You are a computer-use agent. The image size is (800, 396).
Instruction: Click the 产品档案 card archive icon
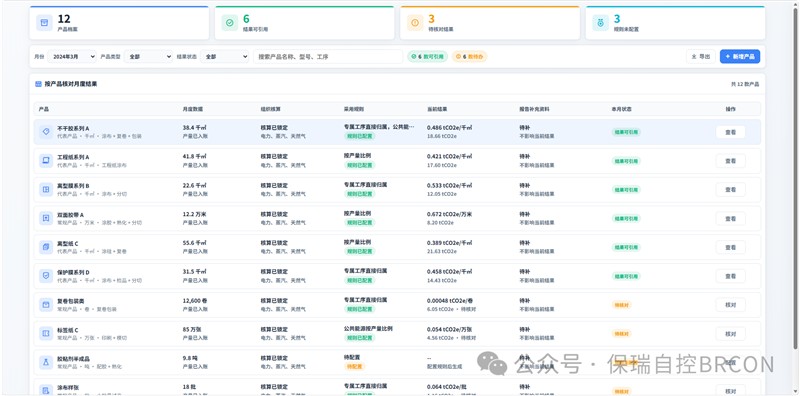pyautogui.click(x=44, y=23)
